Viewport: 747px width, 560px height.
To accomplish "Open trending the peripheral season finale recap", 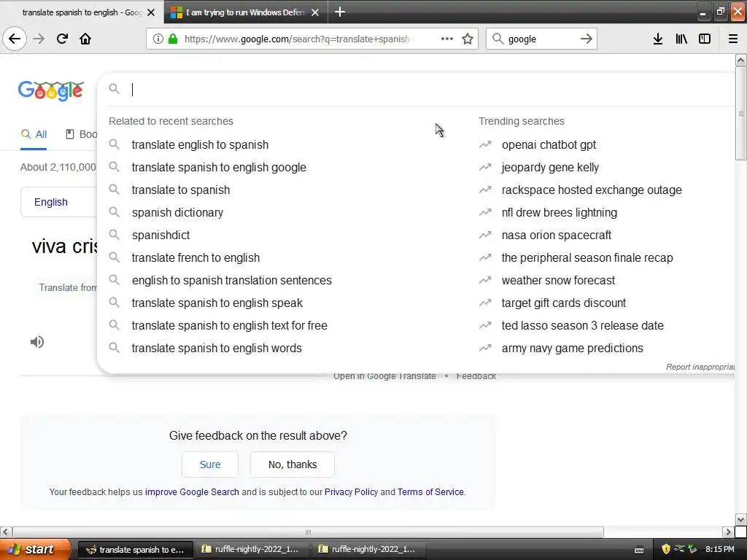I will [x=587, y=257].
